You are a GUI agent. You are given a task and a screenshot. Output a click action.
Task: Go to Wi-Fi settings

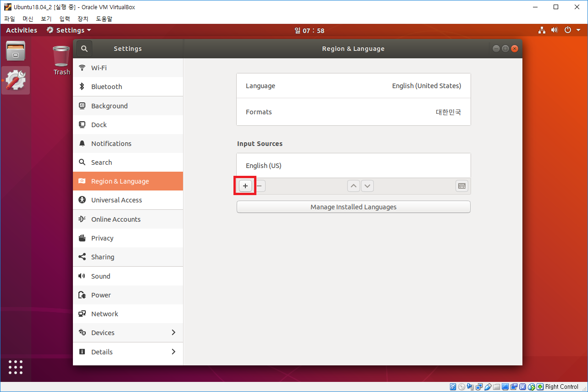pos(128,68)
